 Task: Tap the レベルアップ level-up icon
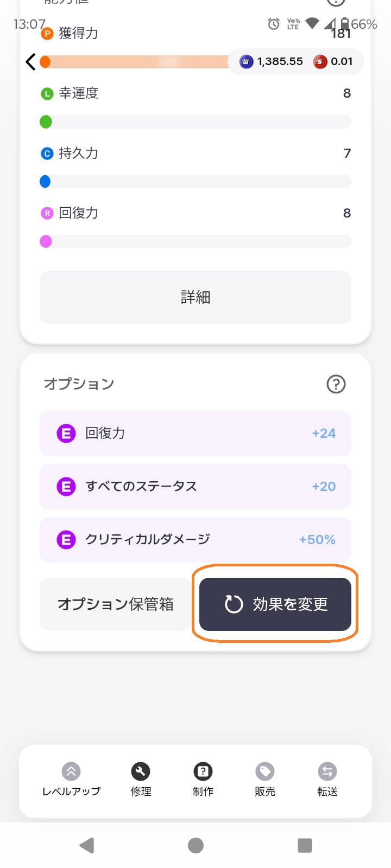pos(71,771)
